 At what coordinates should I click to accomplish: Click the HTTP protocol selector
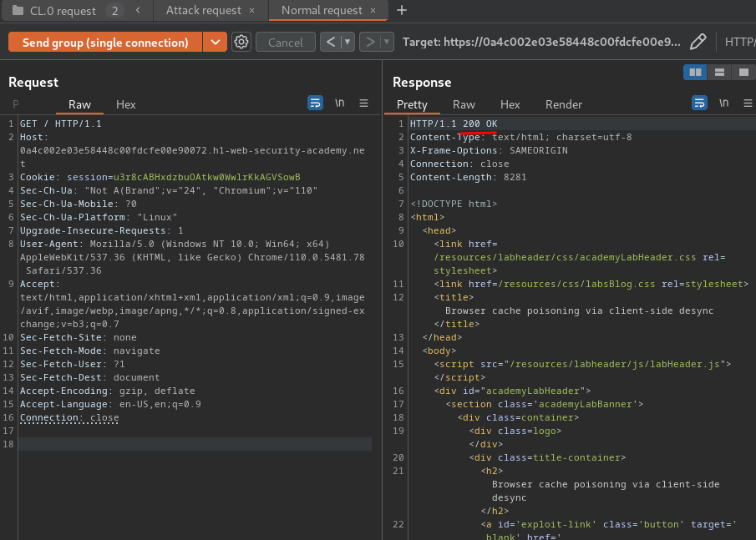pos(740,42)
